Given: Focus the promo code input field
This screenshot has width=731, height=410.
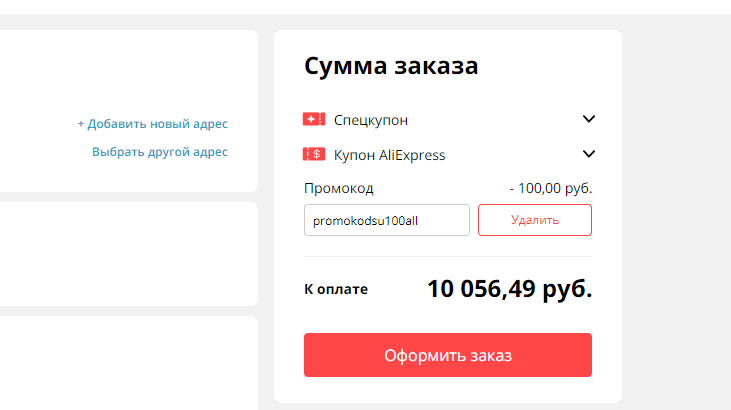Looking at the screenshot, I should tap(386, 220).
